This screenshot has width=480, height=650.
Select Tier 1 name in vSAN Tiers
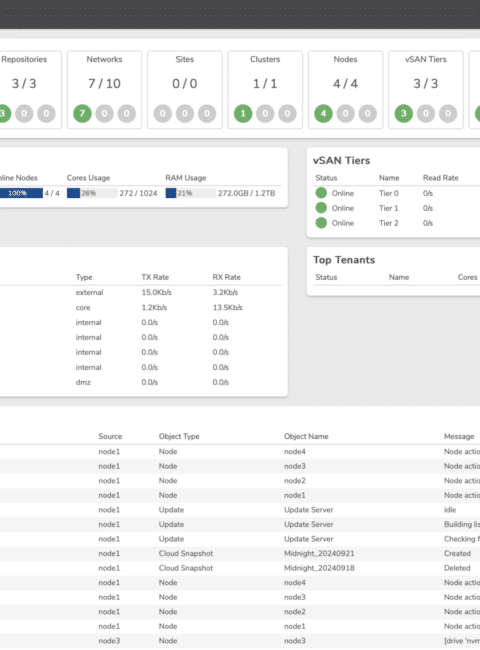(389, 208)
